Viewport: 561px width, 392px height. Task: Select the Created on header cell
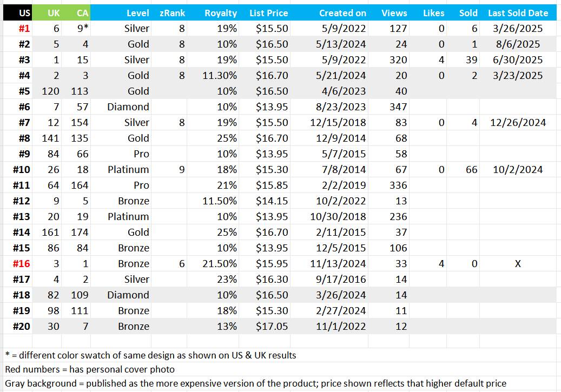pos(329,13)
